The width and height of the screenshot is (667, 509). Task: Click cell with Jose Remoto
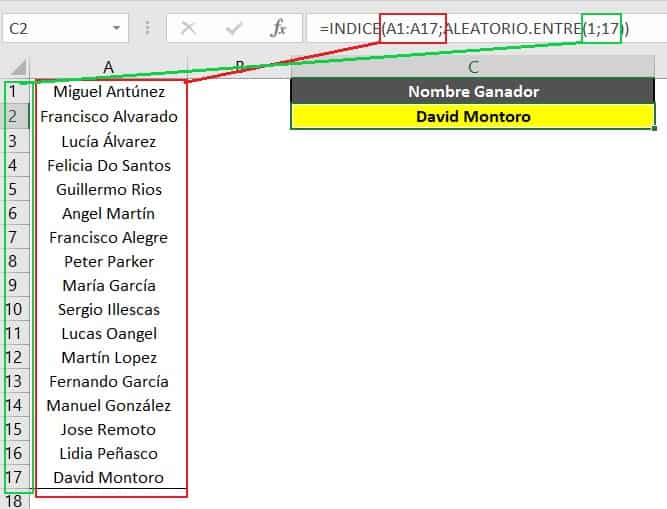(x=109, y=429)
